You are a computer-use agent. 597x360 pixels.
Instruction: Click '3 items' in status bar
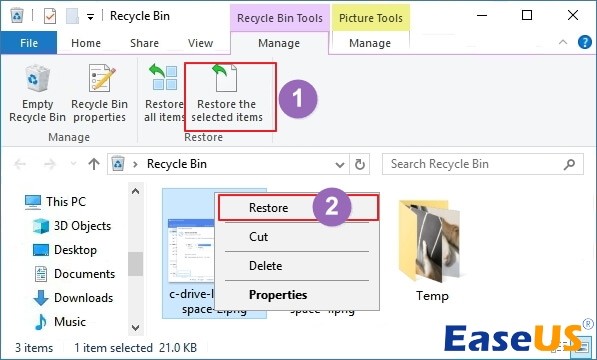coord(34,348)
